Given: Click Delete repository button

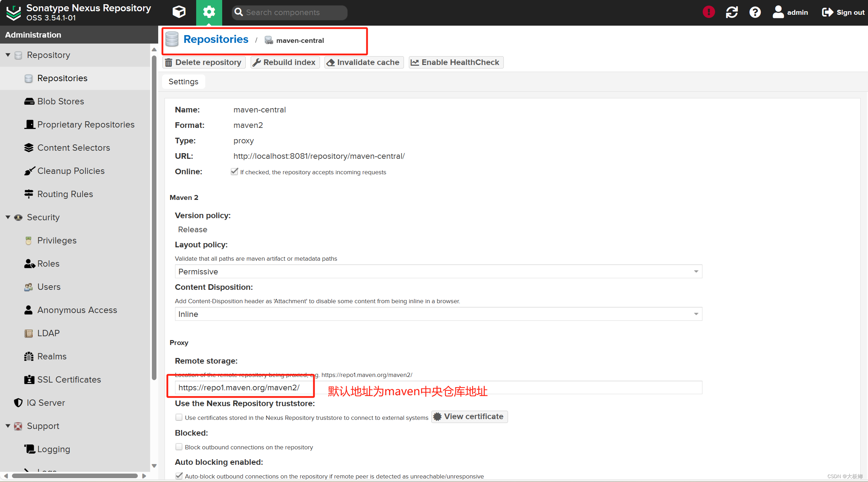Looking at the screenshot, I should coord(204,62).
